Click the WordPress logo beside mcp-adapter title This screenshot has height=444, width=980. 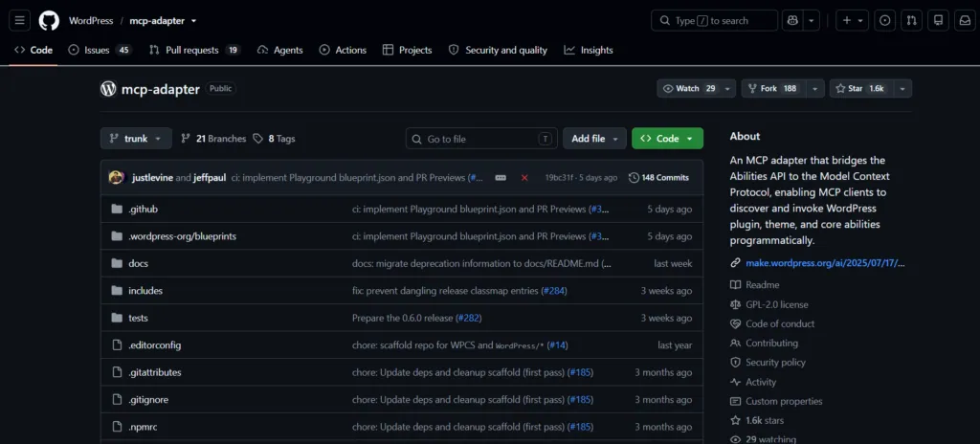108,89
